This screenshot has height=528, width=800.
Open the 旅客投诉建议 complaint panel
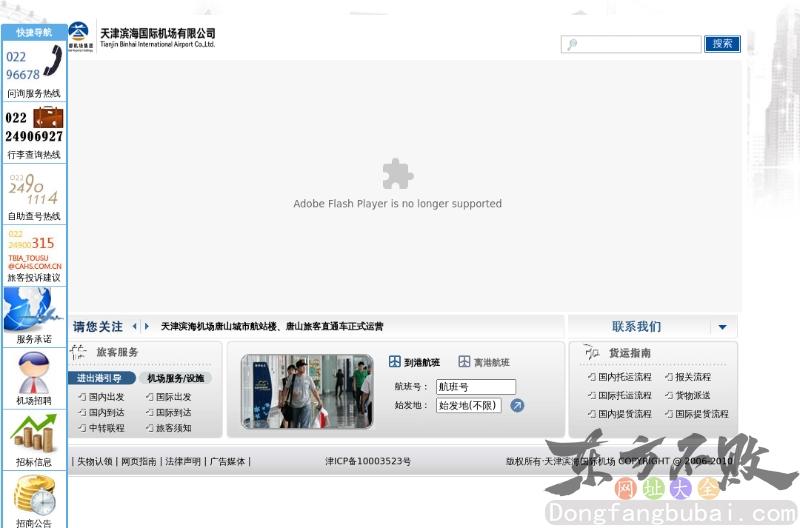[x=34, y=256]
